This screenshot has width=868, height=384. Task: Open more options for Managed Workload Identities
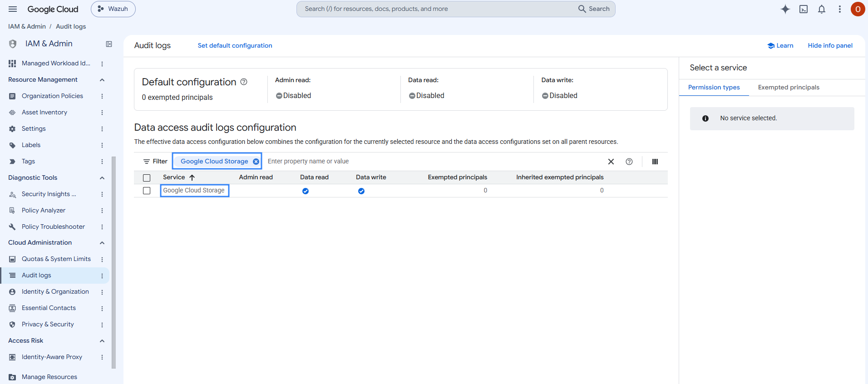point(102,64)
